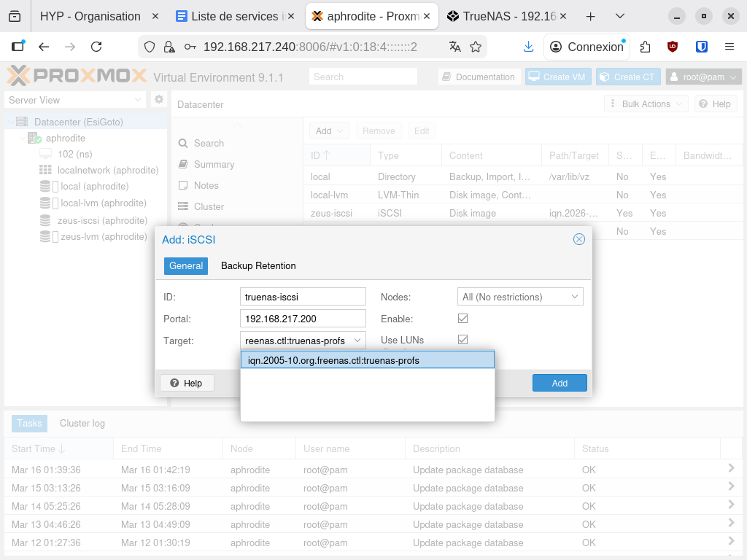This screenshot has width=747, height=560.
Task: Expand the Nodes dropdown
Action: tap(575, 297)
